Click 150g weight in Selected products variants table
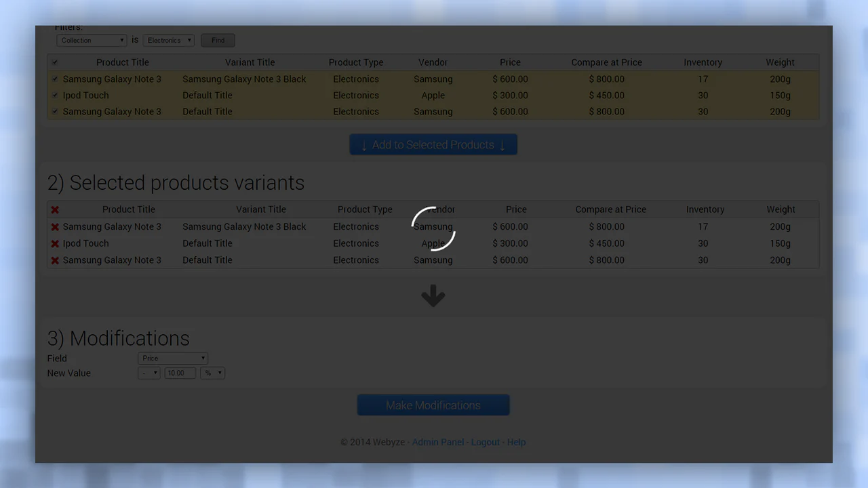 pos(781,243)
